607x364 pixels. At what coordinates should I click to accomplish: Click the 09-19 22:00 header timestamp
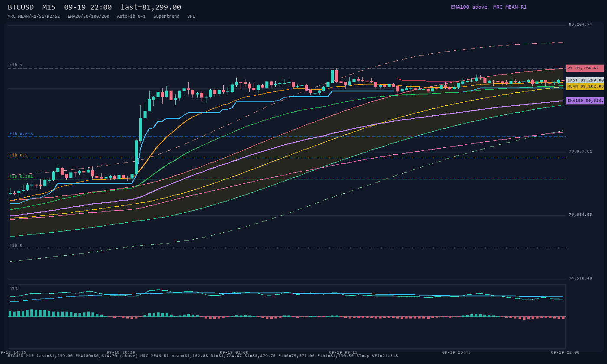point(88,7)
